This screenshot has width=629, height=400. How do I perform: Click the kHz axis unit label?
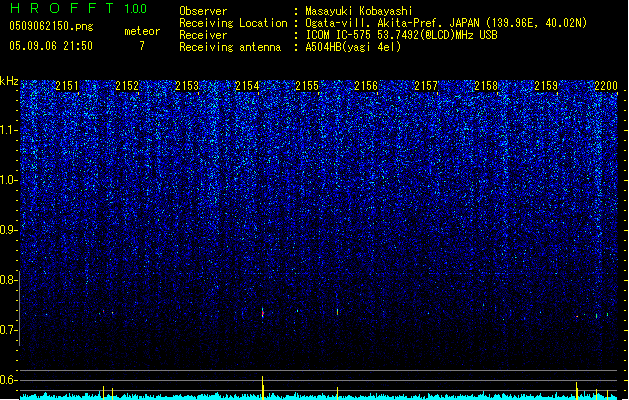[x=9, y=81]
